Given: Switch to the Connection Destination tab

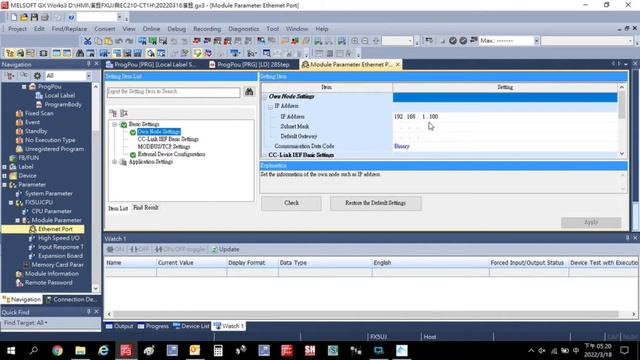Looking at the screenshot, I should [x=71, y=300].
